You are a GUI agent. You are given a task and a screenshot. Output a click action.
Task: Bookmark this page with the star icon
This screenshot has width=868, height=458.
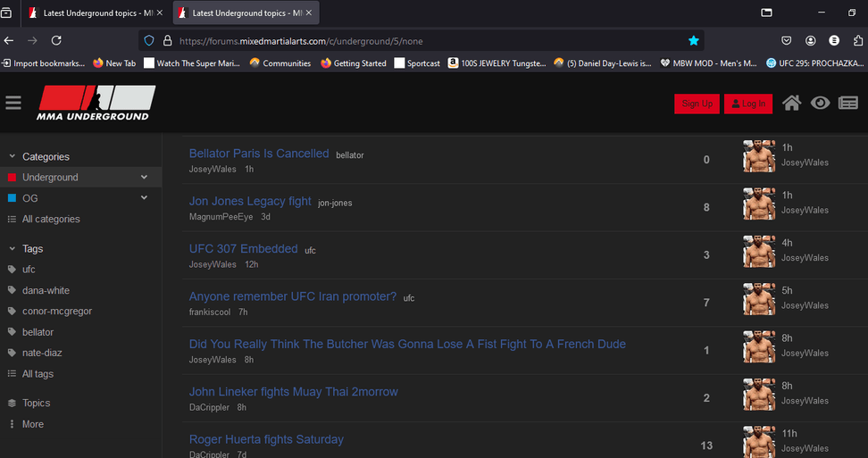pyautogui.click(x=693, y=40)
